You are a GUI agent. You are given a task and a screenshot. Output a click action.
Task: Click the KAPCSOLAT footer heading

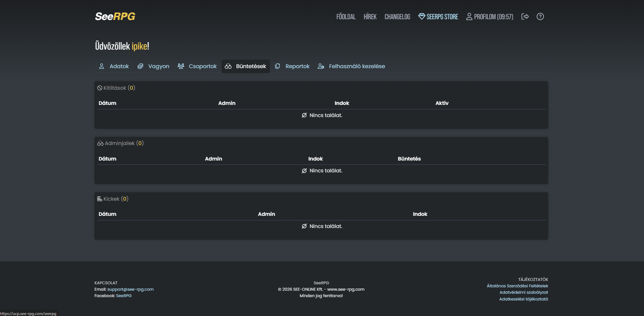tap(106, 283)
